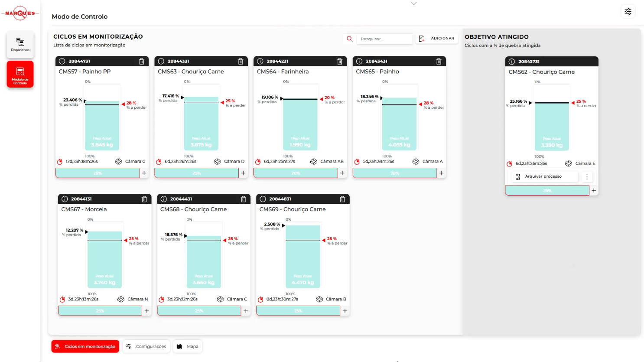Image resolution: width=644 pixels, height=362 pixels.
Task: Expand plus button on CMS67 Morcela card
Action: point(147,311)
